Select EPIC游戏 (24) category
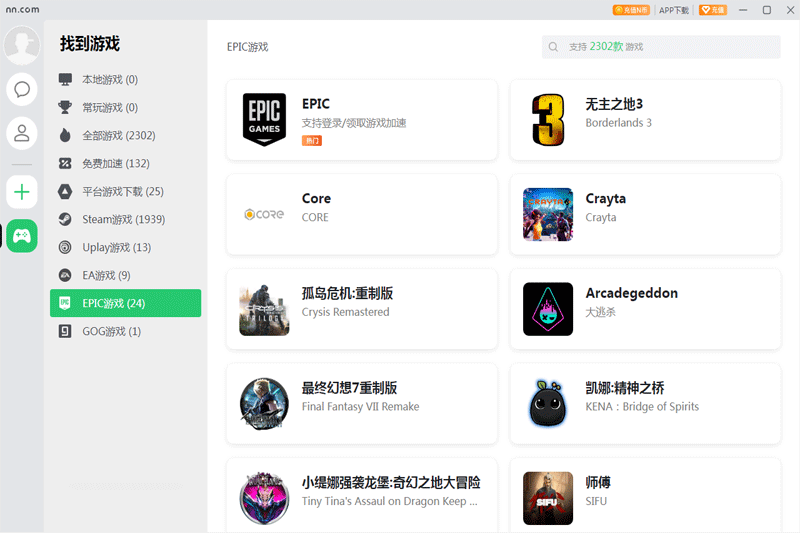 point(126,303)
